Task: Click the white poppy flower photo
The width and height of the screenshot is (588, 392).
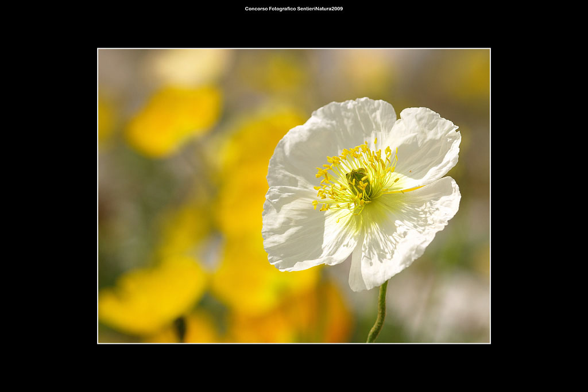Action: tap(293, 196)
